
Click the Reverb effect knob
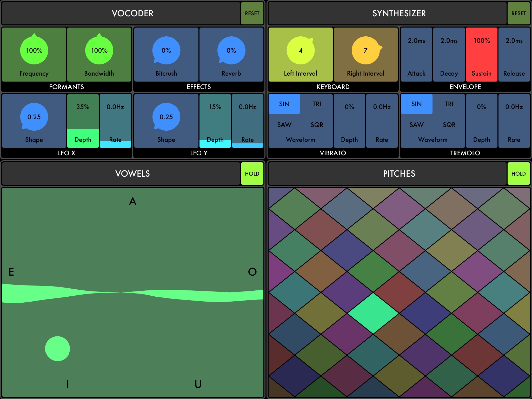coord(231,50)
